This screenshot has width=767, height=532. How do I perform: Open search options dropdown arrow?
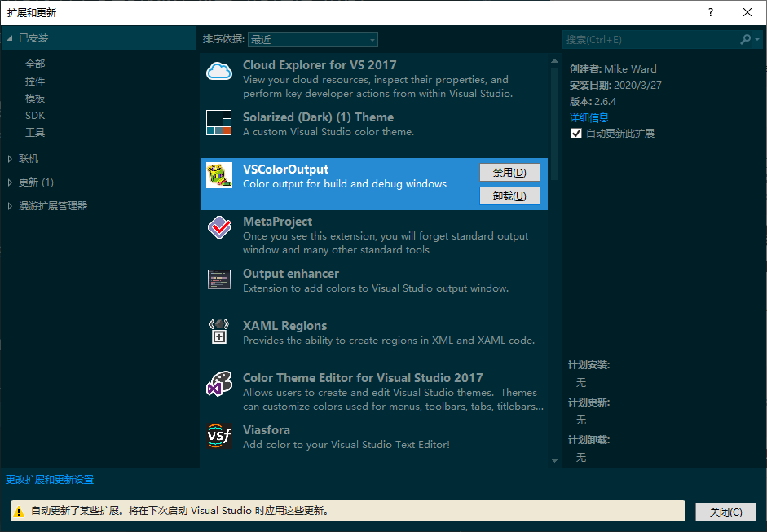pyautogui.click(x=757, y=40)
